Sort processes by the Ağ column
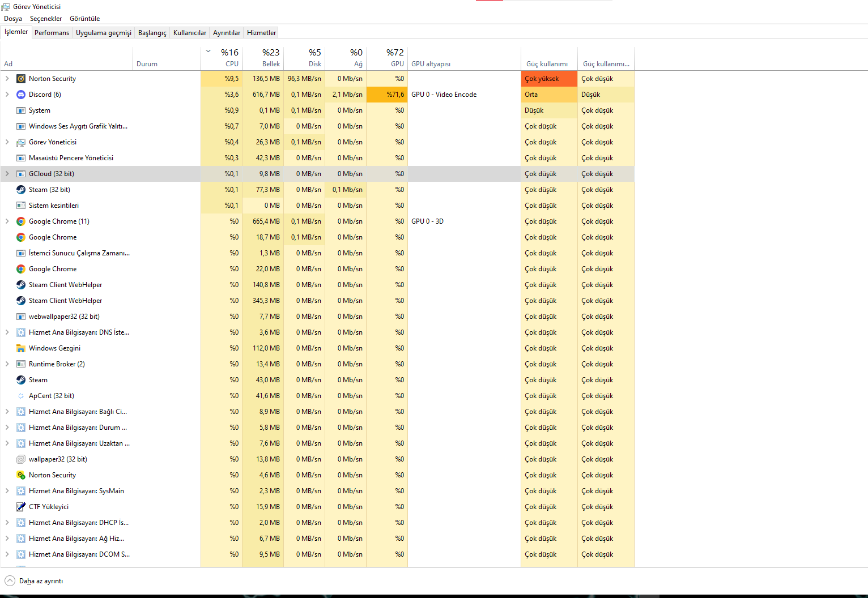This screenshot has width=868, height=598. 346,58
